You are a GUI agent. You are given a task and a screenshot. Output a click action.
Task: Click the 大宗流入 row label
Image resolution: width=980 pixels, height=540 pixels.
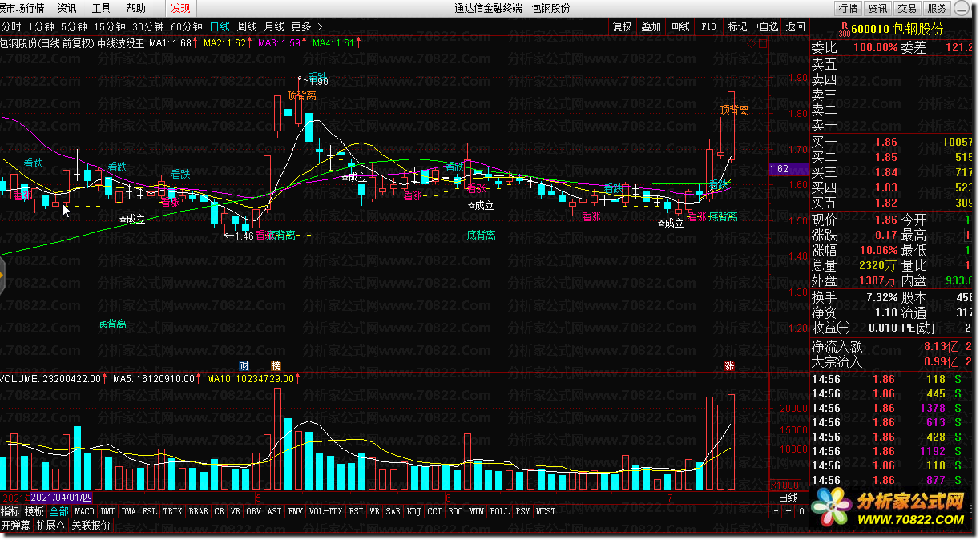837,362
